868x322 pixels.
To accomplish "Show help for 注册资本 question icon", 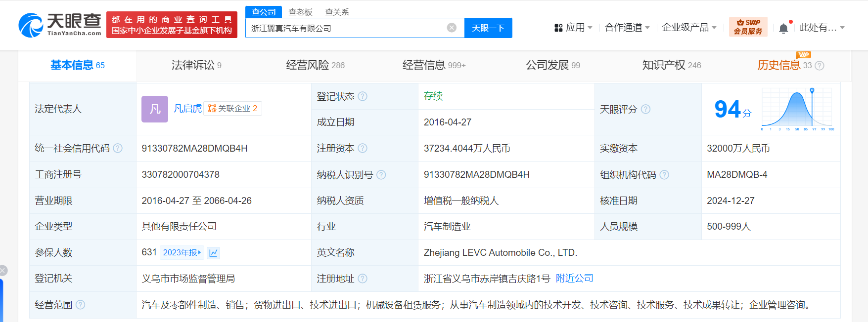I will coord(363,148).
